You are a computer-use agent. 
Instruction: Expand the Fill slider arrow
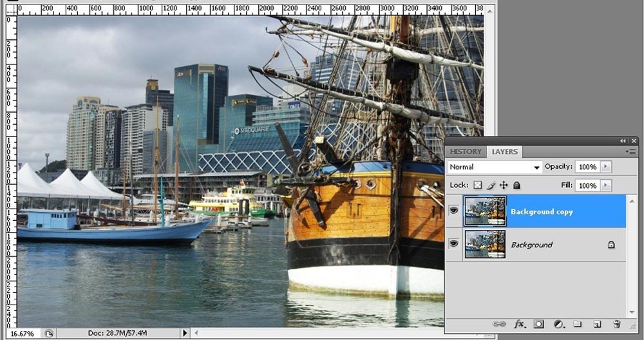pos(606,185)
